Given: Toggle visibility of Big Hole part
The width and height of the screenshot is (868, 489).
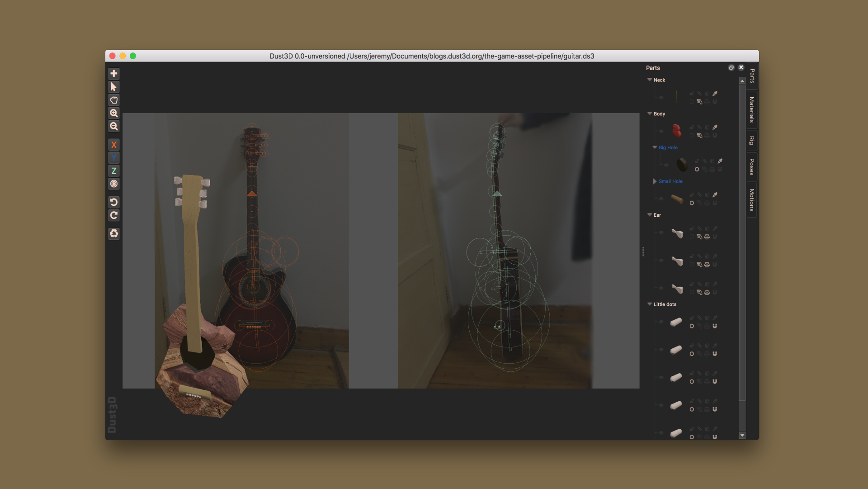Looking at the screenshot, I should tap(666, 165).
